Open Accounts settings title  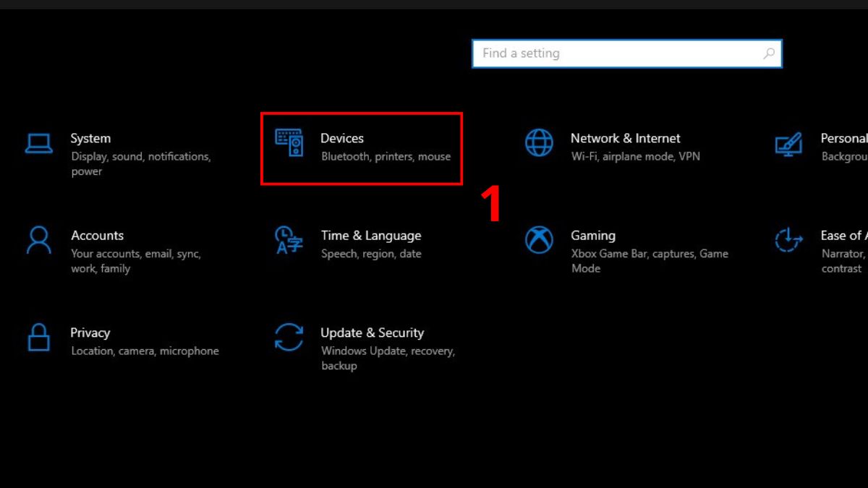pos(97,235)
